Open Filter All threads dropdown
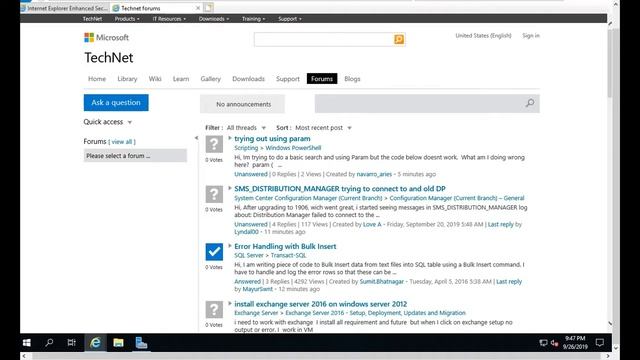640x360 pixels. point(246,128)
